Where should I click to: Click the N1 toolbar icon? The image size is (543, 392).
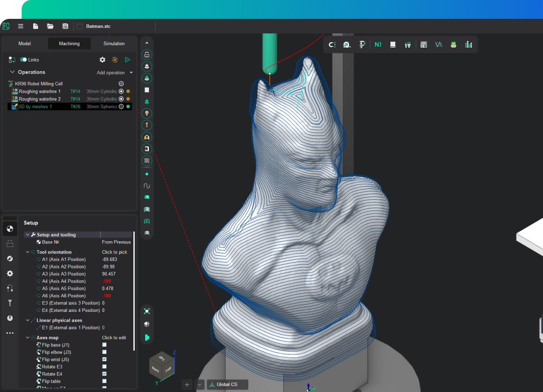click(378, 44)
